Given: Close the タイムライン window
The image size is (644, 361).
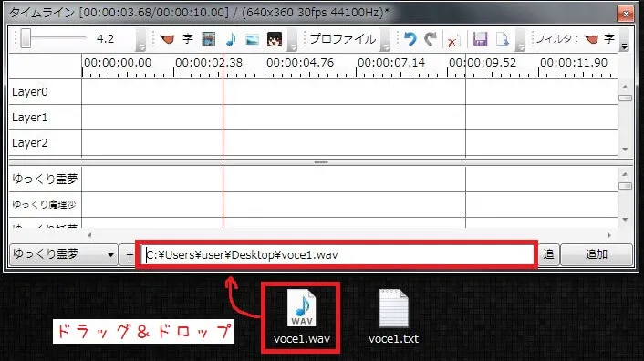Looking at the screenshot, I should point(626,14).
